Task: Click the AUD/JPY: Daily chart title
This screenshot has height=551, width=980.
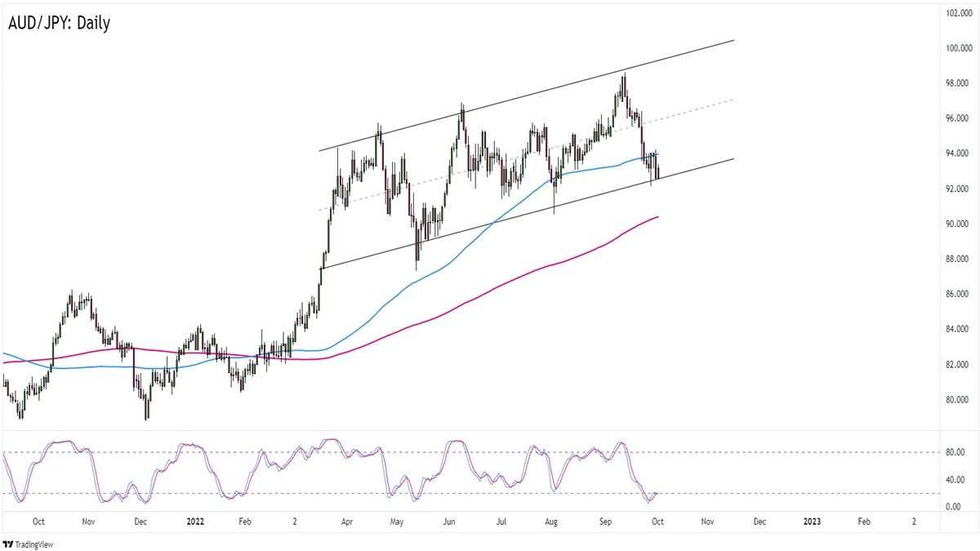Action: (x=58, y=23)
